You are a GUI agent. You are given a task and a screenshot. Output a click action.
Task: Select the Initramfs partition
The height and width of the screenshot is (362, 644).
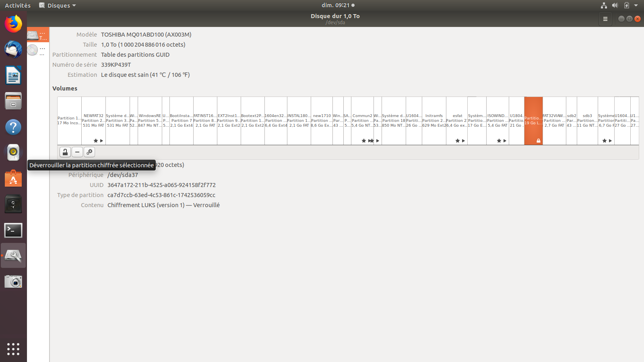434,121
